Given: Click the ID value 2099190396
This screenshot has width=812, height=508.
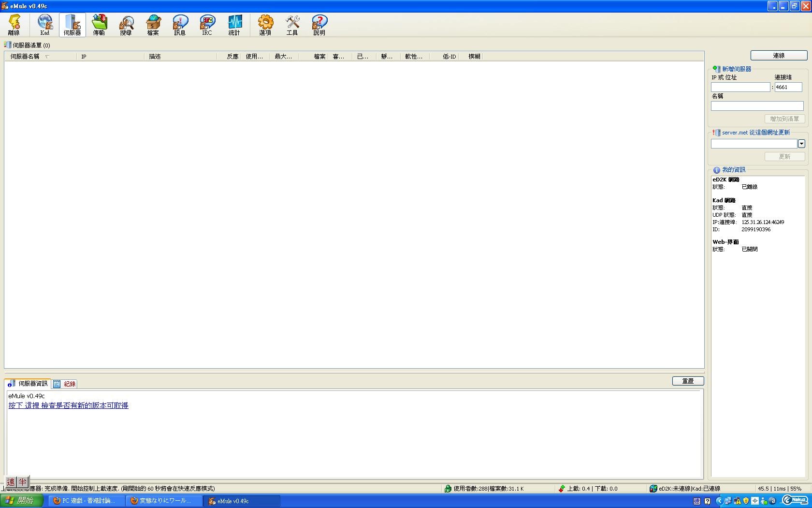Looking at the screenshot, I should coord(756,230).
